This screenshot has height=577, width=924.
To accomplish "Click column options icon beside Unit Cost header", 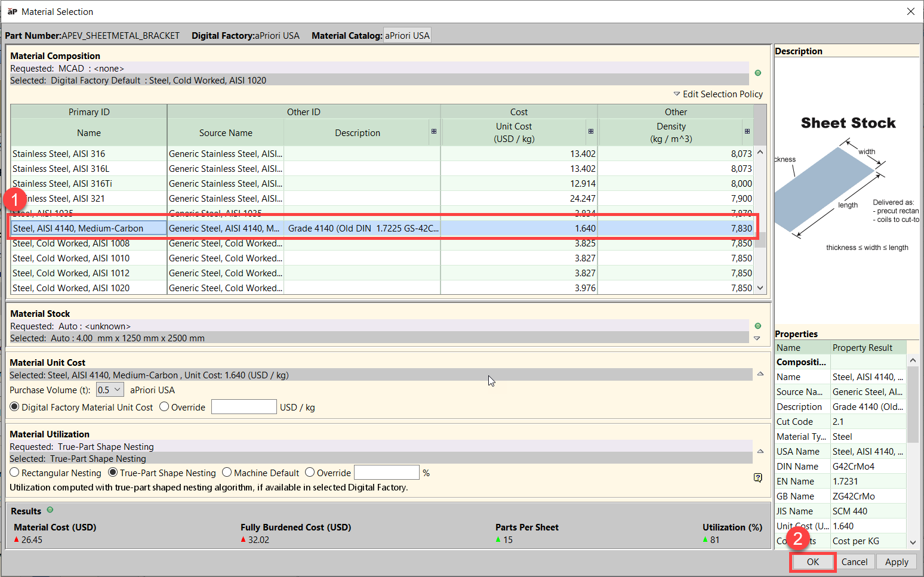I will pos(591,131).
